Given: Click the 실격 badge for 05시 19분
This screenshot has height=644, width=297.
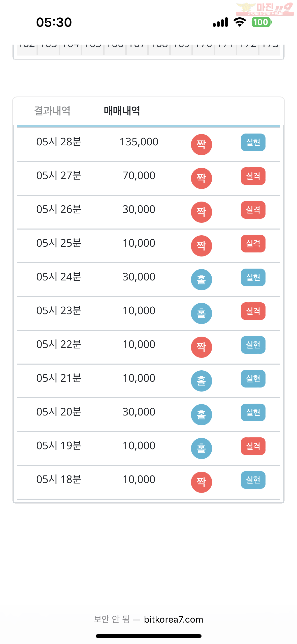Looking at the screenshot, I should click(253, 446).
